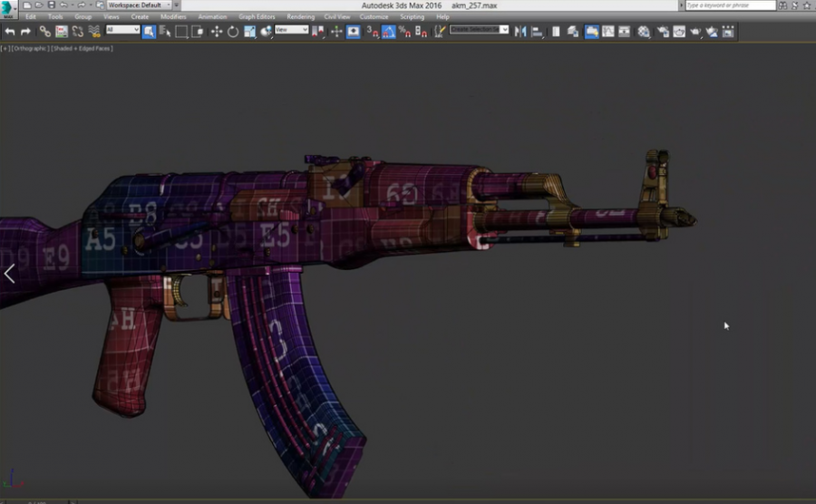The height and width of the screenshot is (504, 816).
Task: Open the Workspace: Default dropdown
Action: coord(139,5)
